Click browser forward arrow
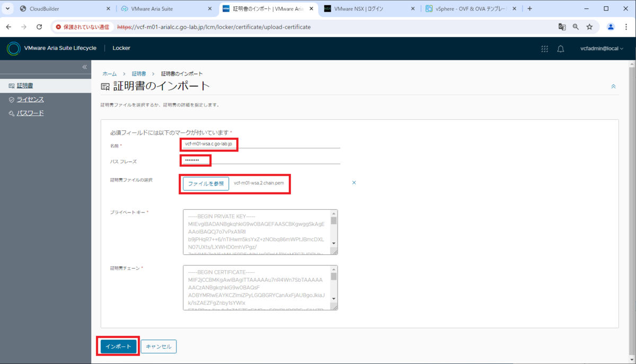The height and width of the screenshot is (364, 636). point(24,26)
